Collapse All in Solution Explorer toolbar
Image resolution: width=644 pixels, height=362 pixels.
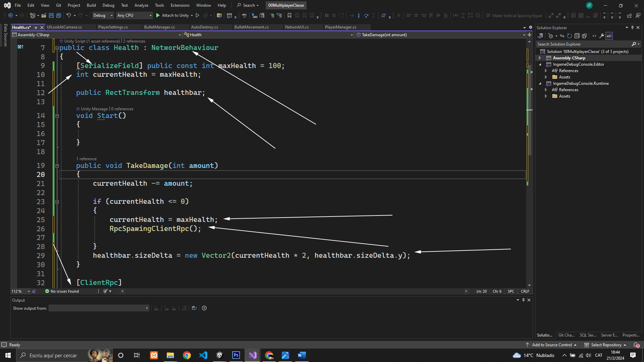pyautogui.click(x=577, y=36)
